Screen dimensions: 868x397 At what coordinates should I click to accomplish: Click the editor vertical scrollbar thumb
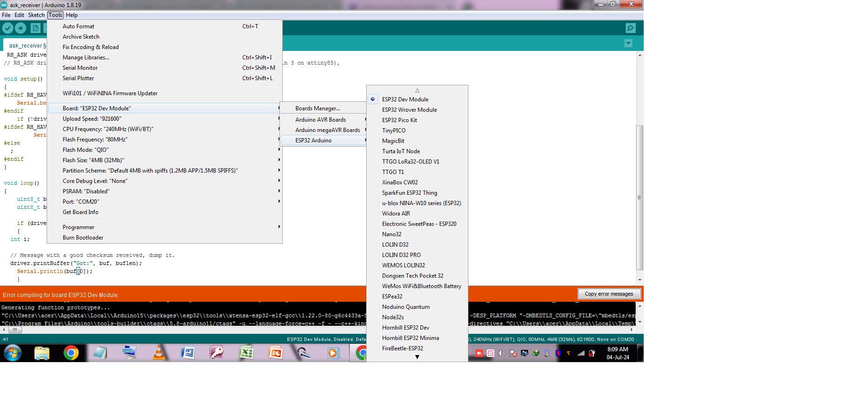[x=639, y=197]
